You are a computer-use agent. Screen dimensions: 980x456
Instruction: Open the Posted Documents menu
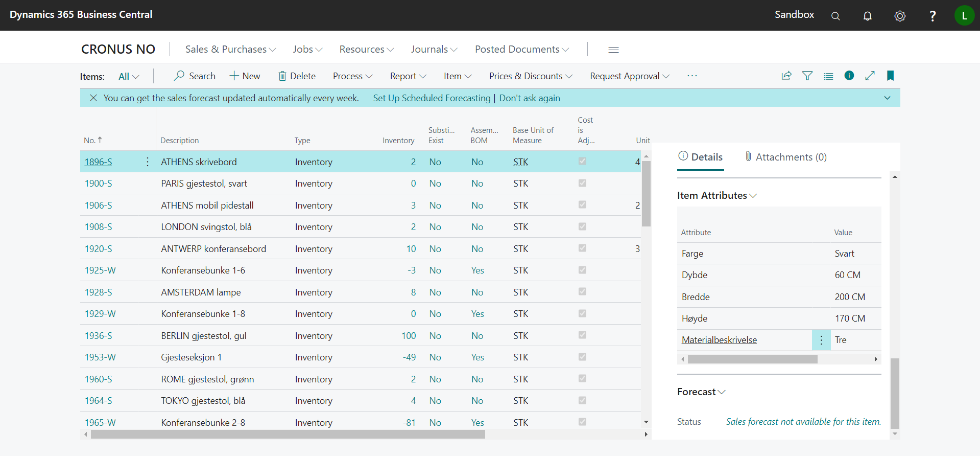521,49
